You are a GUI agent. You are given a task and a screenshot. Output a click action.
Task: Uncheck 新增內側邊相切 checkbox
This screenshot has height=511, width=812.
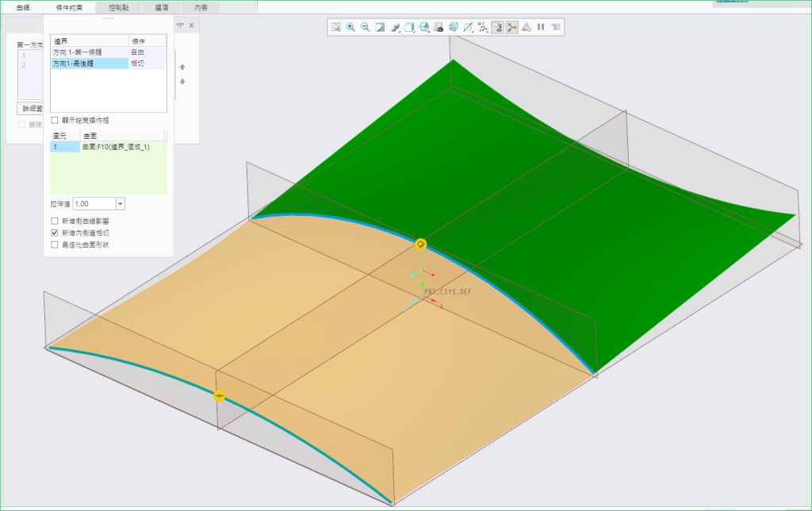[55, 233]
